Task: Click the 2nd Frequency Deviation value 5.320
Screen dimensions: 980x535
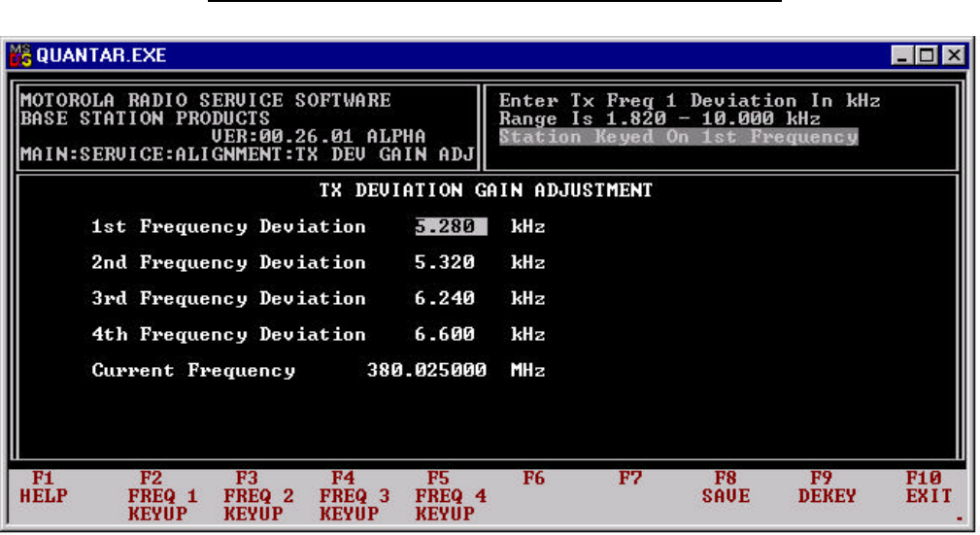Action: [445, 262]
